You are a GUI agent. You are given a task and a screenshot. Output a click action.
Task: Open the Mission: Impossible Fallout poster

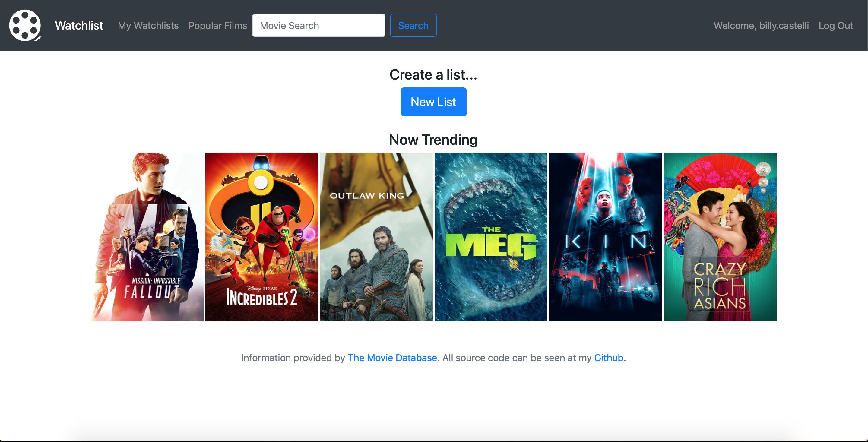[147, 236]
